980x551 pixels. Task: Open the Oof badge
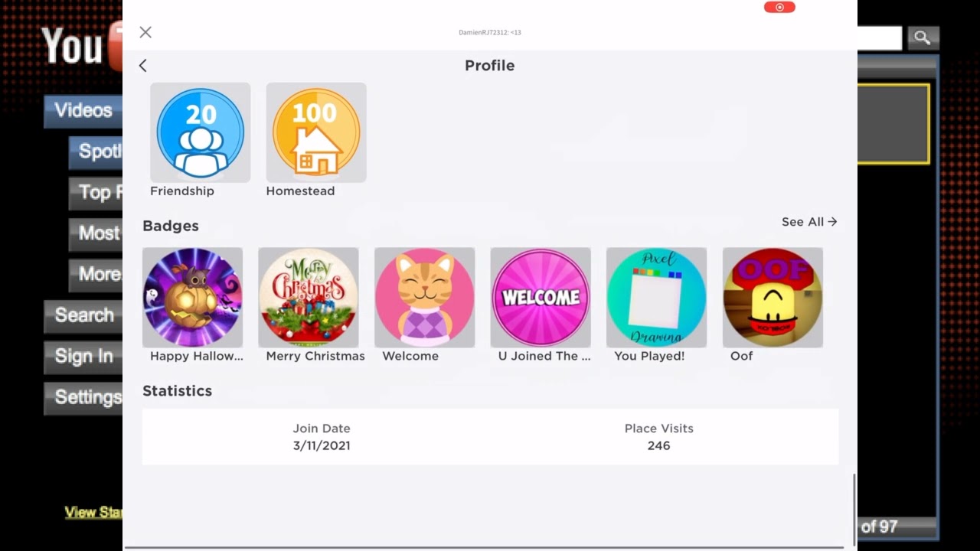point(773,297)
